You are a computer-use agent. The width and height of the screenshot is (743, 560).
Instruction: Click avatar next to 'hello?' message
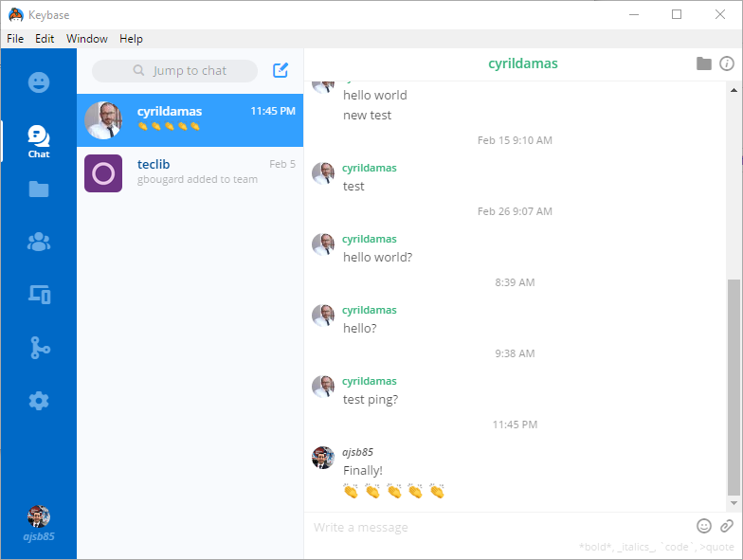pos(323,316)
